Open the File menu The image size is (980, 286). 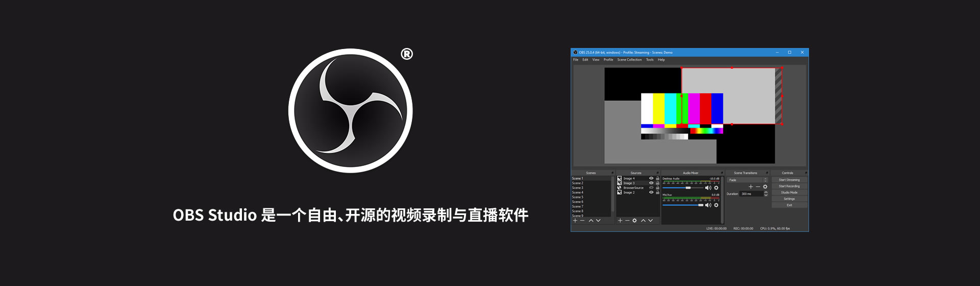click(x=576, y=60)
